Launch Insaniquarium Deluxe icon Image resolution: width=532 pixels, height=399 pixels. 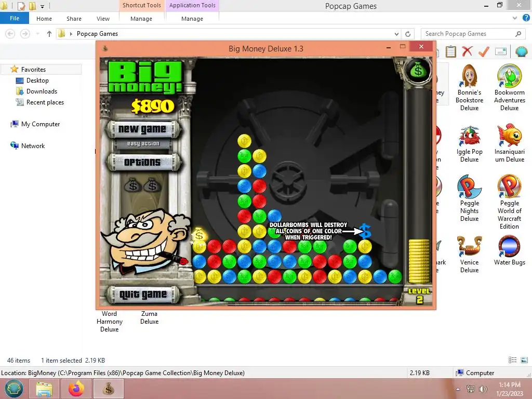click(x=509, y=144)
